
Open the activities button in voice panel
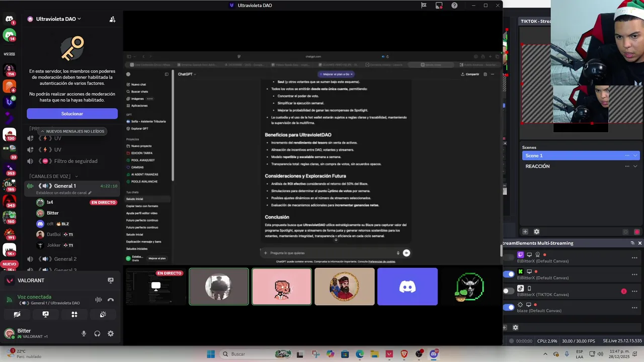click(74, 314)
